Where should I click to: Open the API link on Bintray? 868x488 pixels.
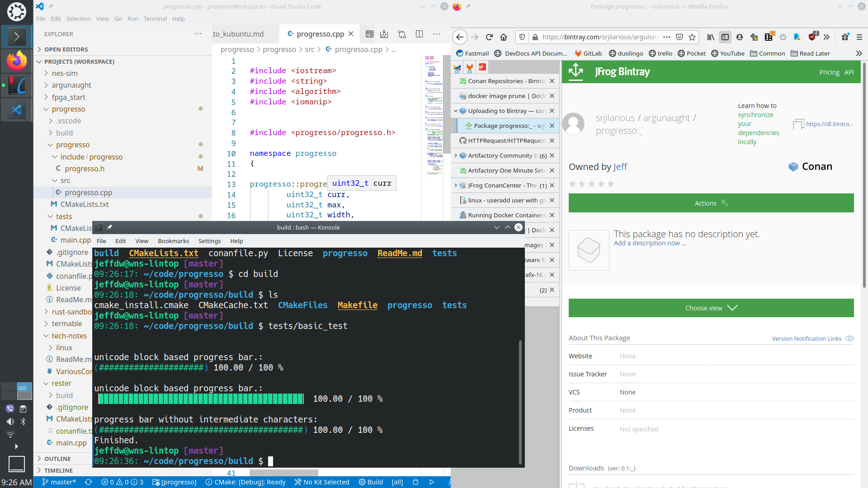[849, 72]
